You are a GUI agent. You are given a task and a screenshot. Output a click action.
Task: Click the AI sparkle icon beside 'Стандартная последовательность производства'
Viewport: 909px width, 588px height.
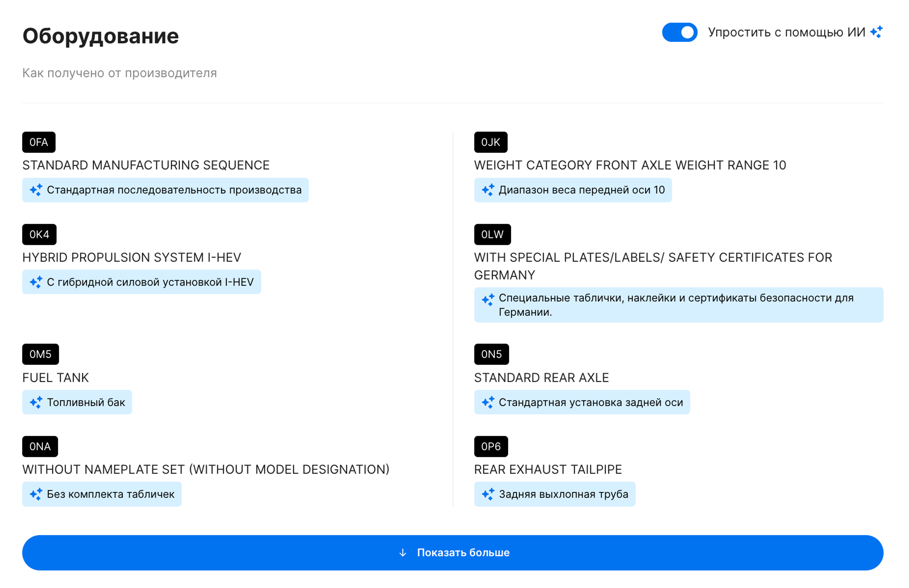click(36, 190)
